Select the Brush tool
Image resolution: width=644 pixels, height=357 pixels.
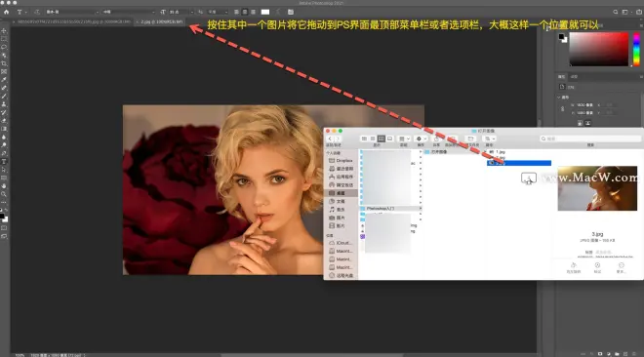click(x=4, y=96)
